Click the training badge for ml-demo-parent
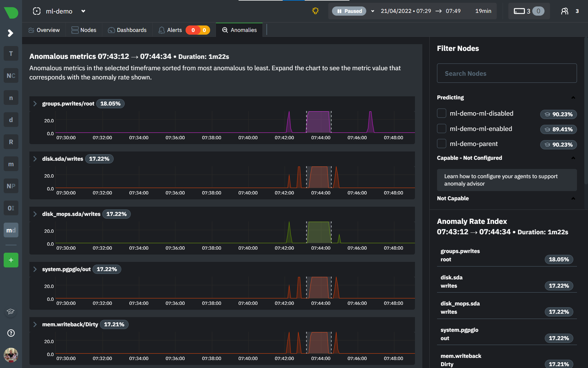The width and height of the screenshot is (588, 368). click(x=559, y=145)
